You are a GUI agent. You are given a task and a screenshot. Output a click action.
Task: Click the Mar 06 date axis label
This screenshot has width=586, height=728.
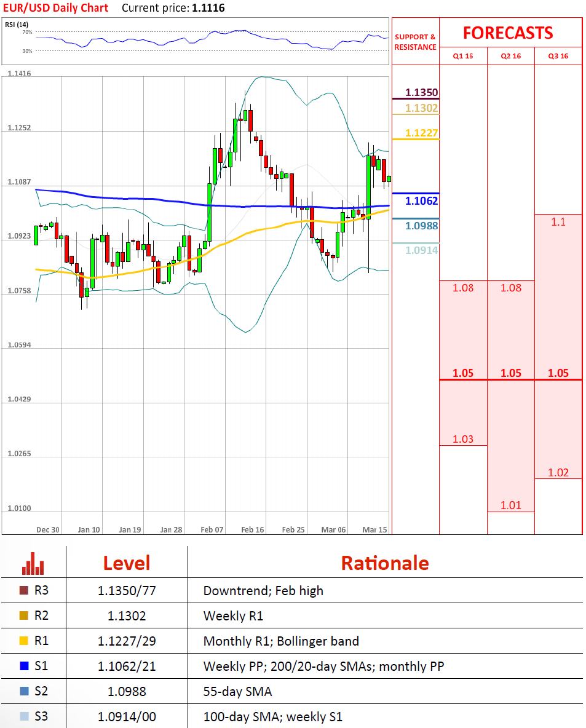333,530
